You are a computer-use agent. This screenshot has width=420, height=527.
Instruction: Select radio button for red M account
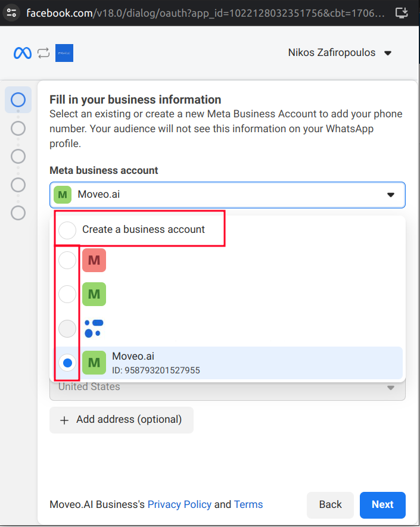[x=67, y=260]
